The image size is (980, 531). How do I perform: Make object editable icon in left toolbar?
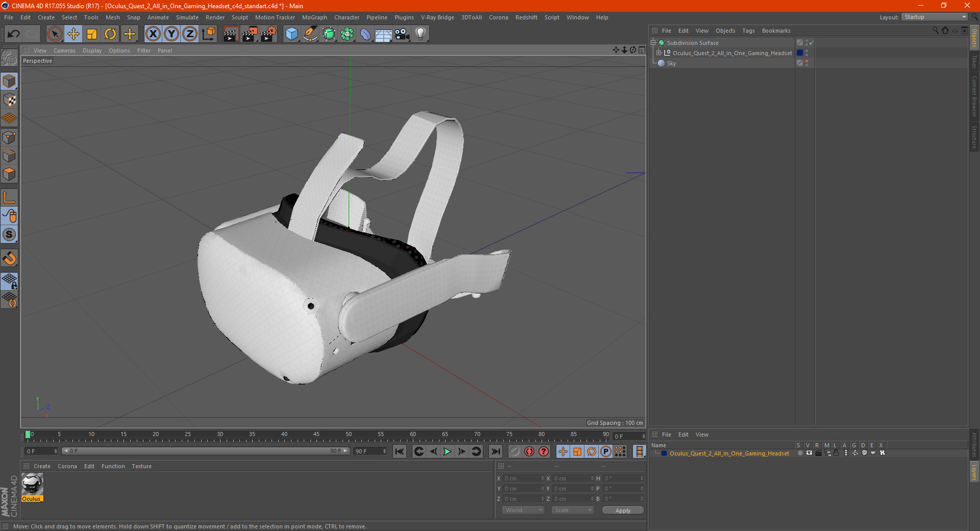pos(9,58)
